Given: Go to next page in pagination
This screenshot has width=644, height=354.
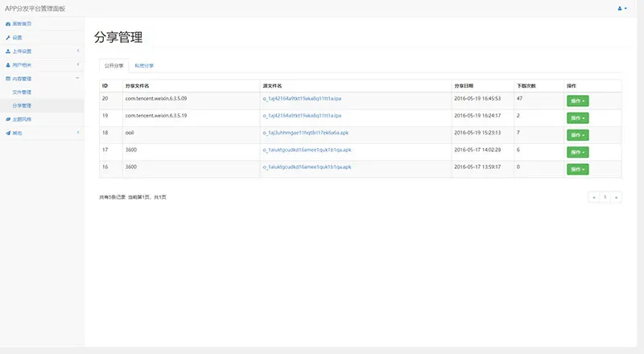Looking at the screenshot, I should (617, 196).
